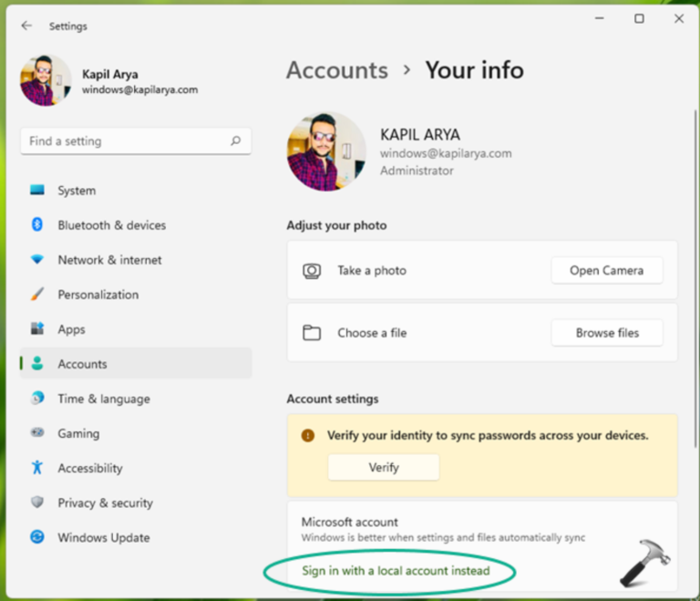Click the Administrator label
The width and height of the screenshot is (700, 601).
pos(417,171)
